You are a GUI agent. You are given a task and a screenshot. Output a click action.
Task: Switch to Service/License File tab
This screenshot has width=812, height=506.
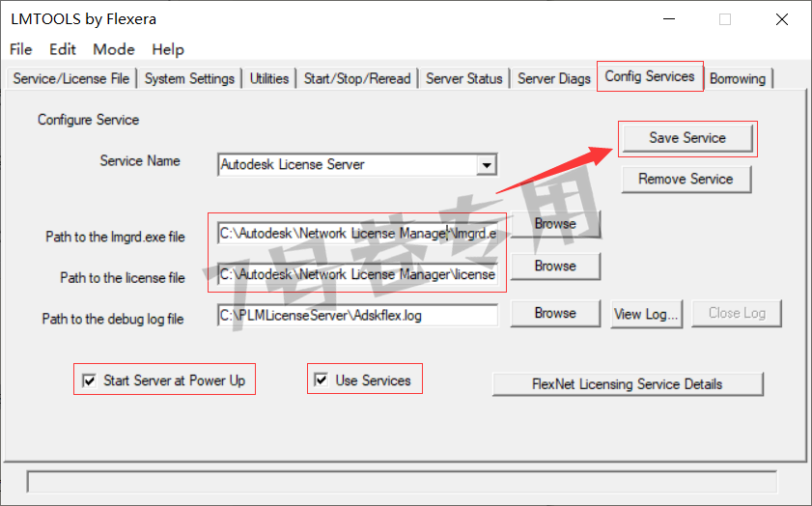click(x=71, y=78)
